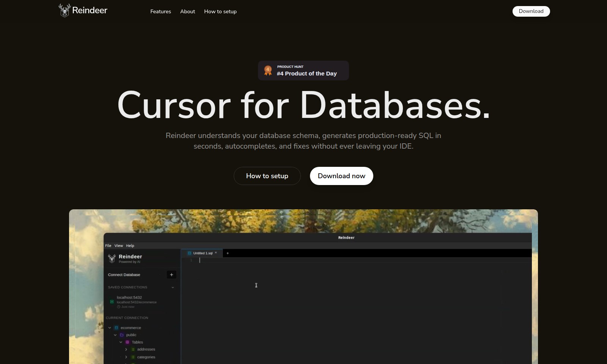Click the CURRENT CONNECTION heading
The width and height of the screenshot is (607, 364).
pyautogui.click(x=127, y=318)
